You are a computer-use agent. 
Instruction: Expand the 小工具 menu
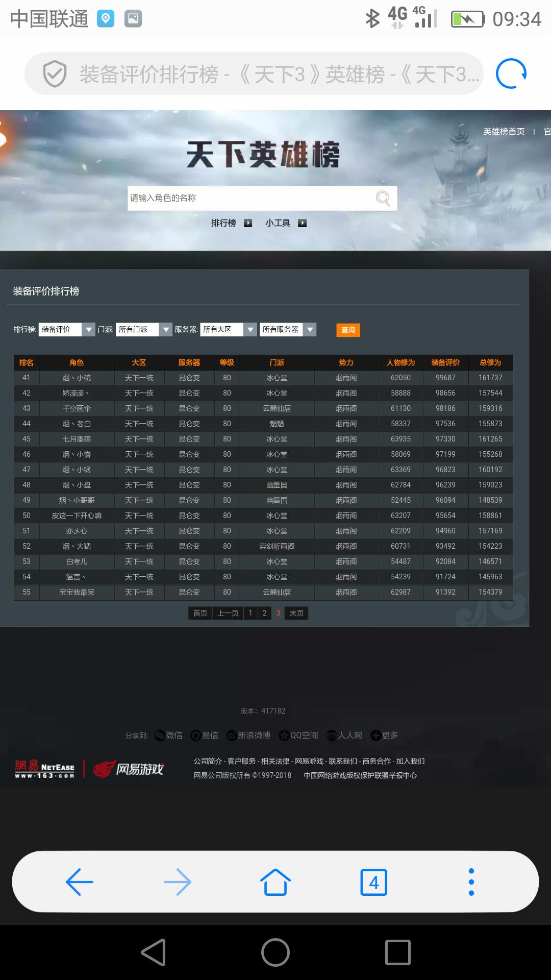[278, 223]
